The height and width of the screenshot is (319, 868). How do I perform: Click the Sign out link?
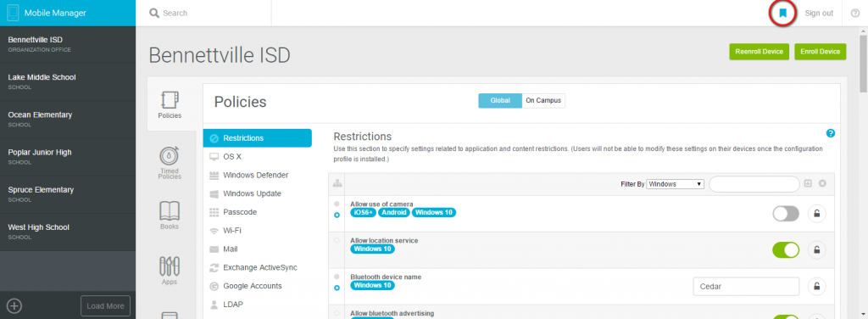point(819,14)
